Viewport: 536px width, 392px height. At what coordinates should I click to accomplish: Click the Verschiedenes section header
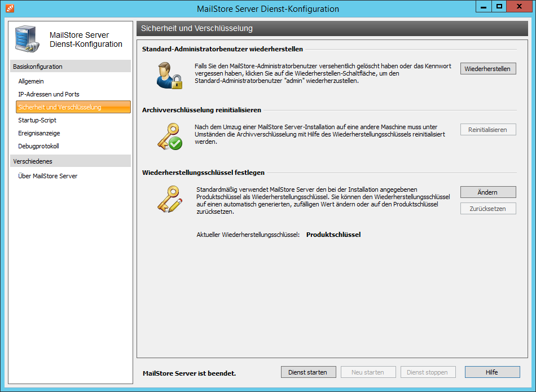(71, 161)
